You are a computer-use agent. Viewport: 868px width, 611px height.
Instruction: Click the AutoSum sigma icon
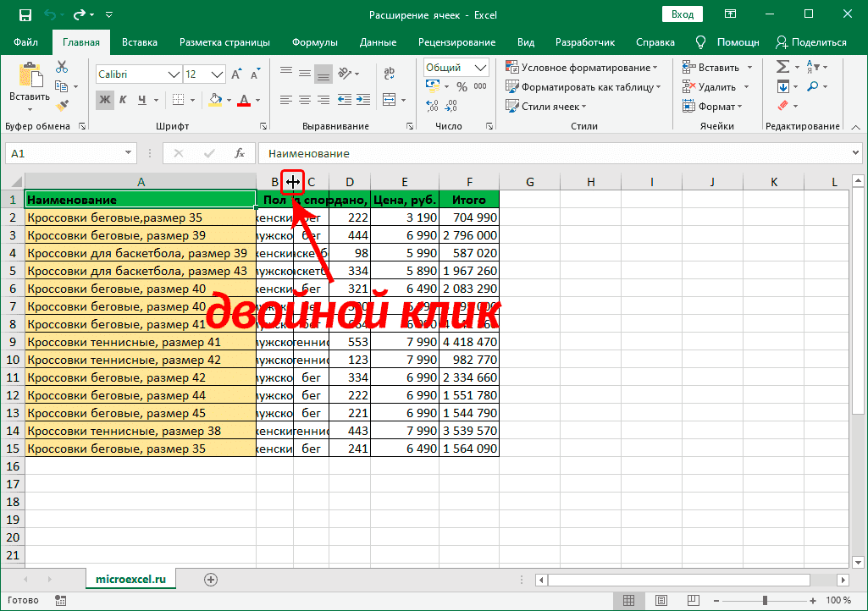click(784, 65)
